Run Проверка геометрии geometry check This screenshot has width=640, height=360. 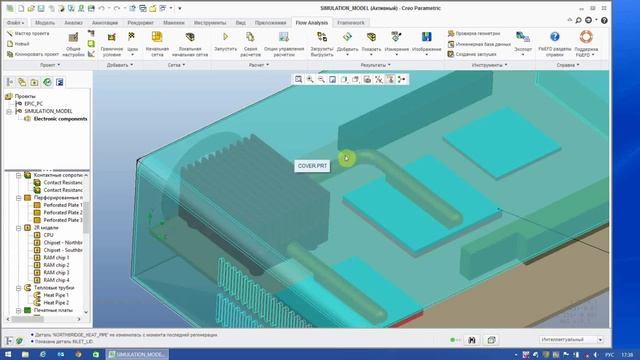pyautogui.click(x=473, y=33)
